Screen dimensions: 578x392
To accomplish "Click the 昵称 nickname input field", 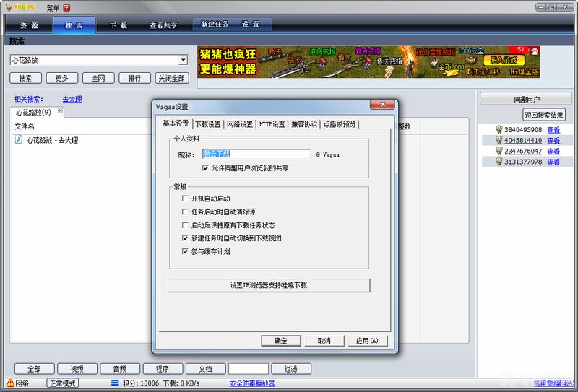I will point(256,154).
